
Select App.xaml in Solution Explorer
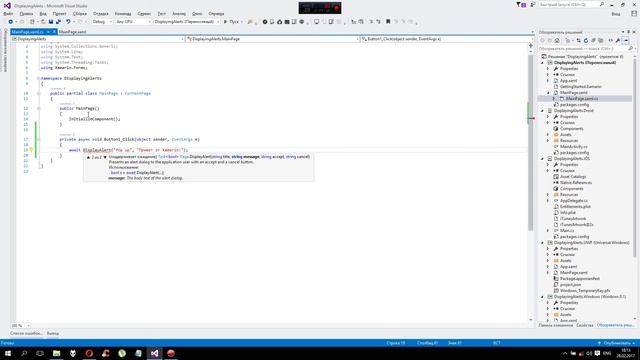coord(568,81)
